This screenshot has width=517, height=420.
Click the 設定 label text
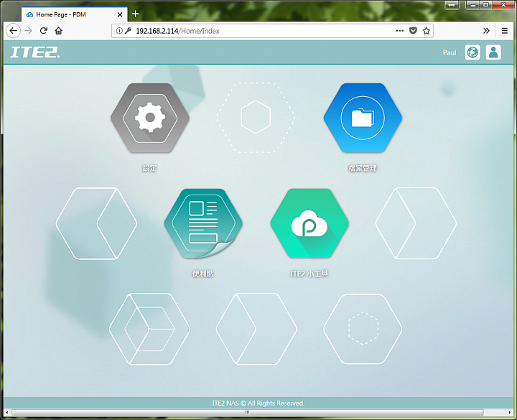pos(149,168)
